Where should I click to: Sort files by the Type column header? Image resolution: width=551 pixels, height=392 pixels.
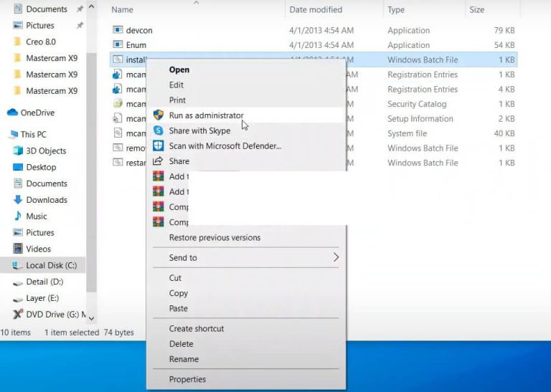pos(396,10)
